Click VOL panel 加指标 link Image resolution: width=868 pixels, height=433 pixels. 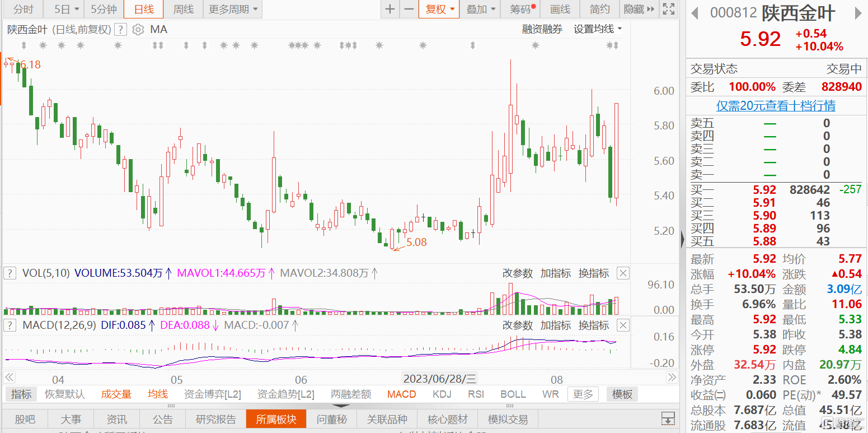(556, 273)
